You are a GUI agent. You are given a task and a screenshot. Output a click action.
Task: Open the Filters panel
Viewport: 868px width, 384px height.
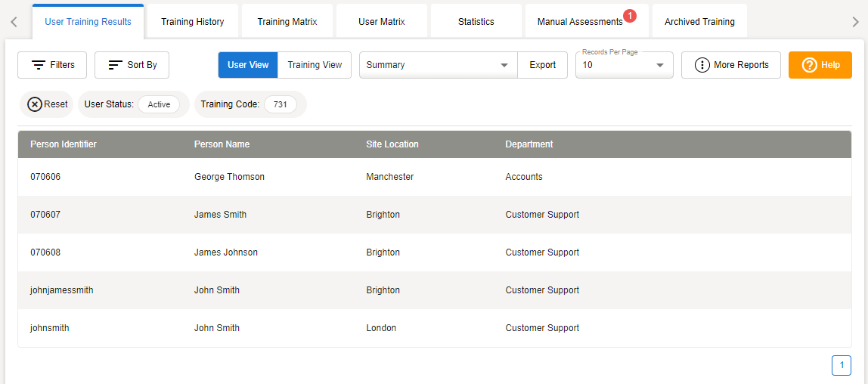[x=52, y=65]
